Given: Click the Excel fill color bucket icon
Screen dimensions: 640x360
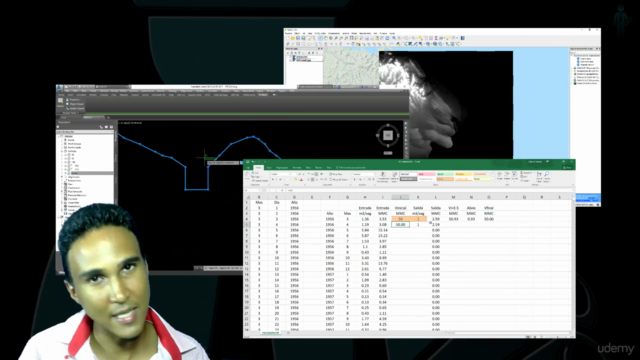Looking at the screenshot, I should 296,180.
